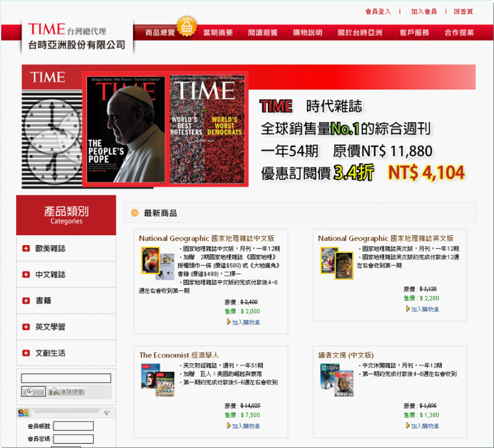The image size is (494, 448).
Task: Click the shopping basket icon
Action: coord(187,26)
